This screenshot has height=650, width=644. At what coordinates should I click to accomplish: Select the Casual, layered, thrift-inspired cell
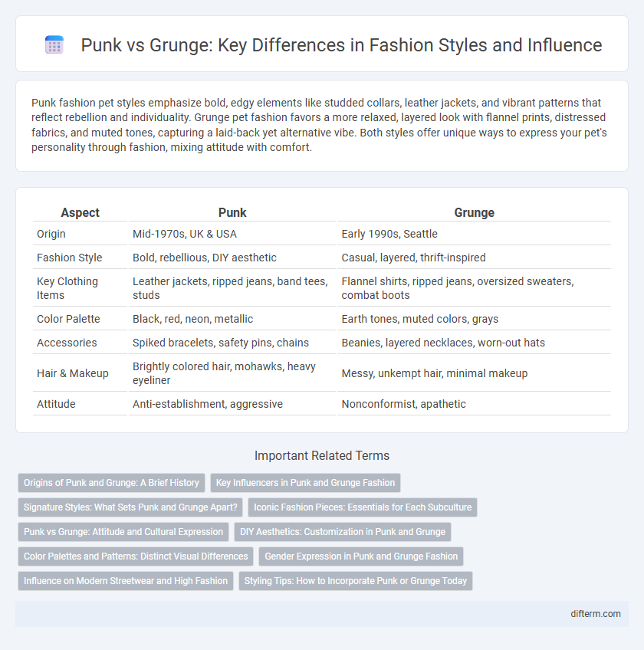point(474,258)
